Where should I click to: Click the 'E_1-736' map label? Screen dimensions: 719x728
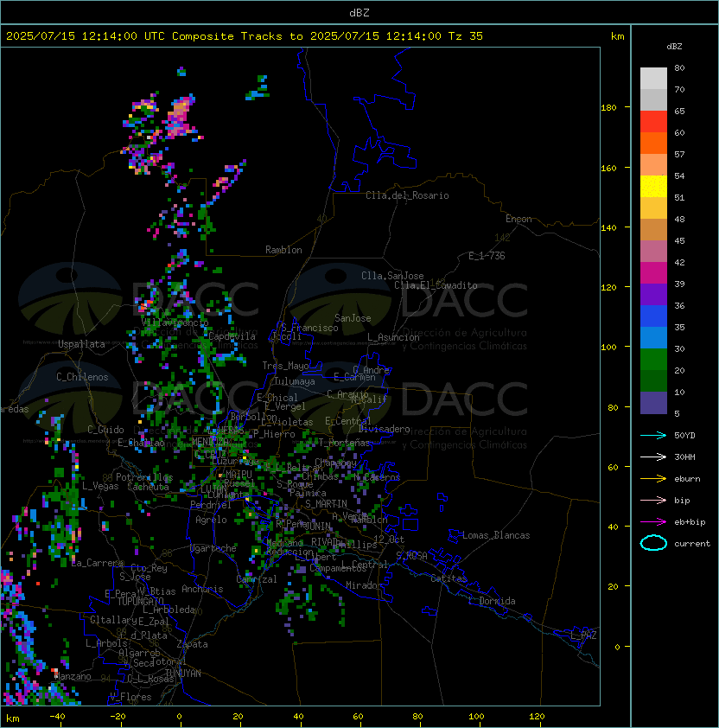487,256
